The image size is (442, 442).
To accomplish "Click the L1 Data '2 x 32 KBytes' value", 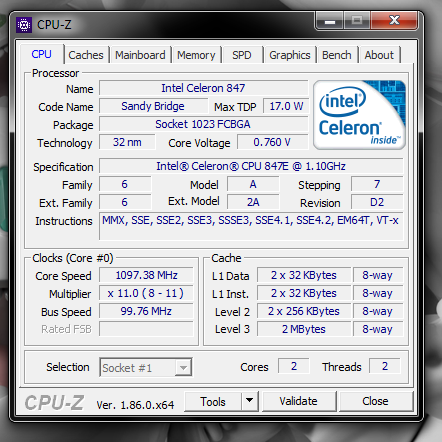I will point(304,275).
